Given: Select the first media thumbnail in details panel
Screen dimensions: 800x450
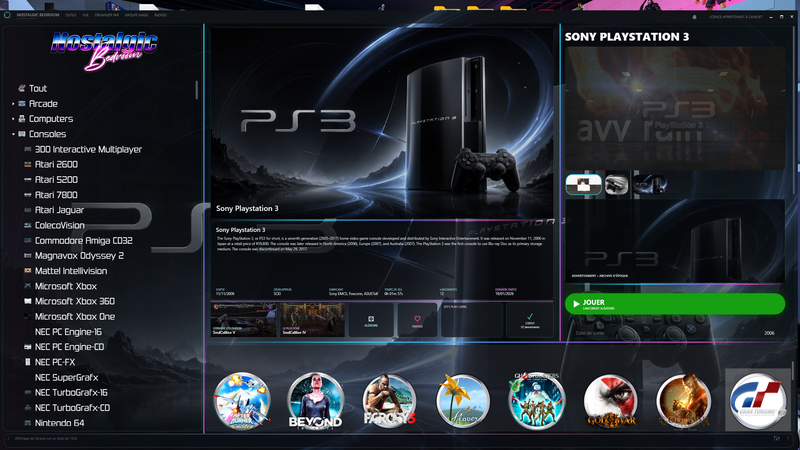Looking at the screenshot, I should [x=583, y=184].
